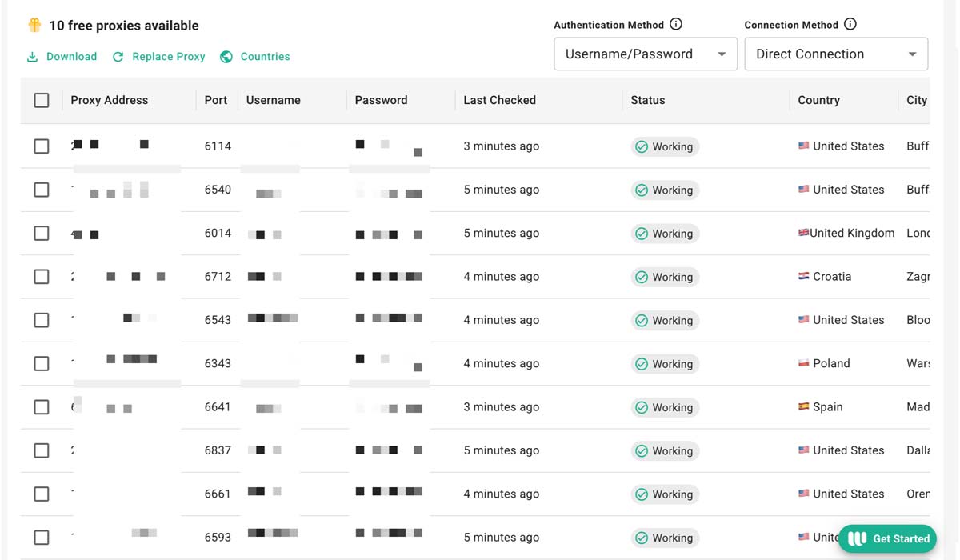Click the Status column header

[x=647, y=100]
